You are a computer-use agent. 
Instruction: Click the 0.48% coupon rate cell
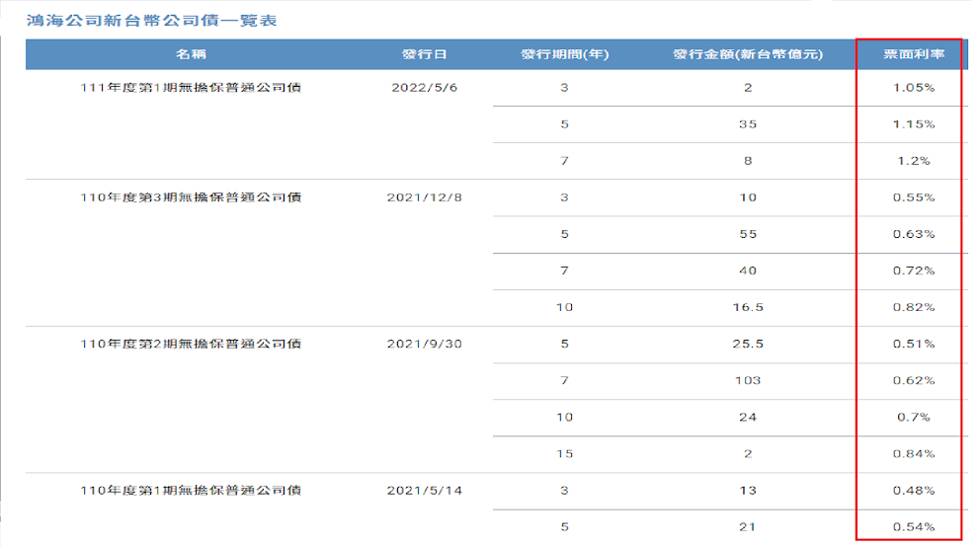pyautogui.click(x=914, y=491)
